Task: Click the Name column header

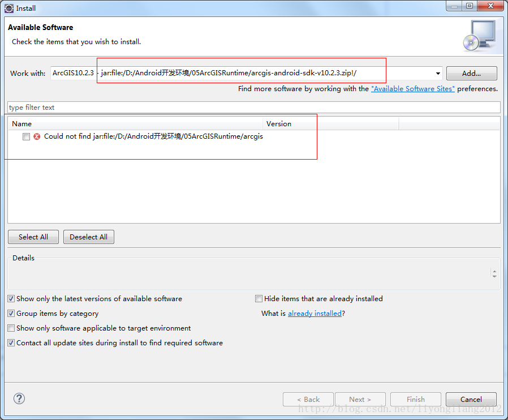Action: pyautogui.click(x=135, y=124)
